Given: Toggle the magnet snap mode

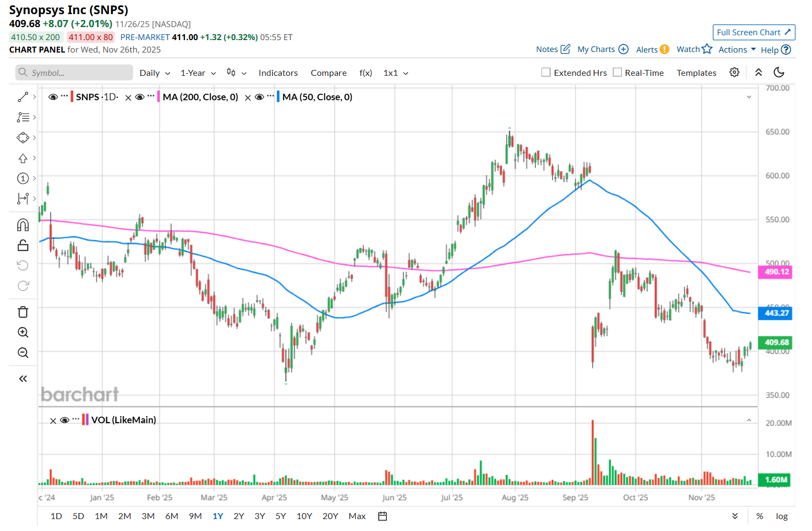Looking at the screenshot, I should pos(23,225).
